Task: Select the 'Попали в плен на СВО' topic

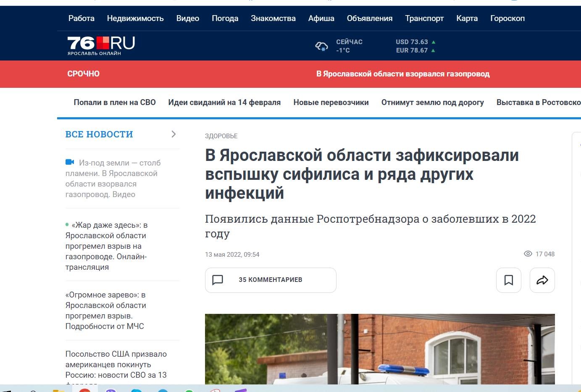Action: tap(115, 103)
